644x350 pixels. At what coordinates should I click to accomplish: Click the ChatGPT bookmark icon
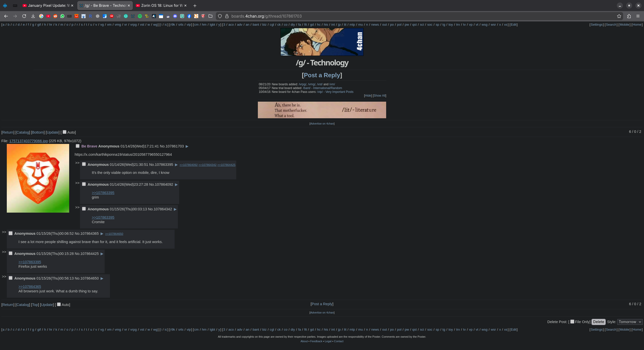click(98, 16)
